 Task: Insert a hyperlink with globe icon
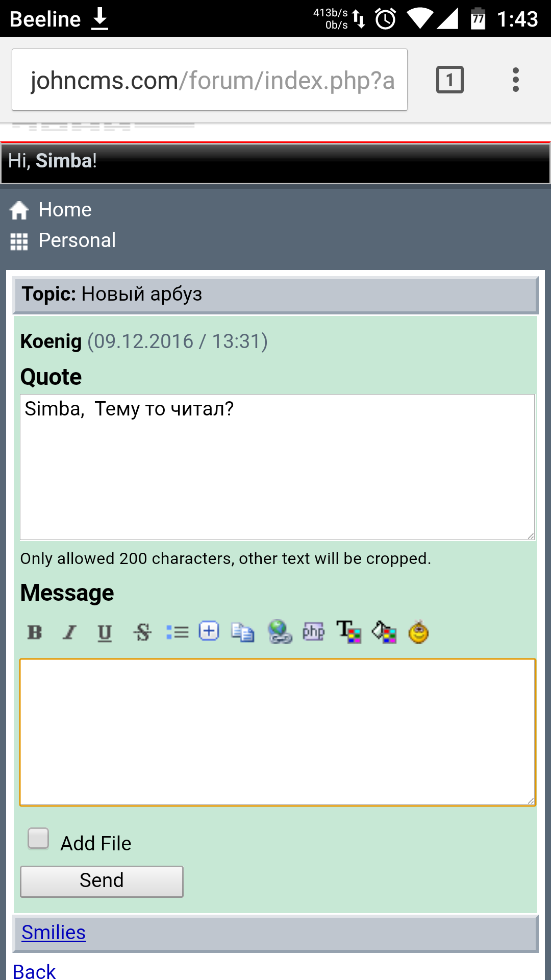280,632
